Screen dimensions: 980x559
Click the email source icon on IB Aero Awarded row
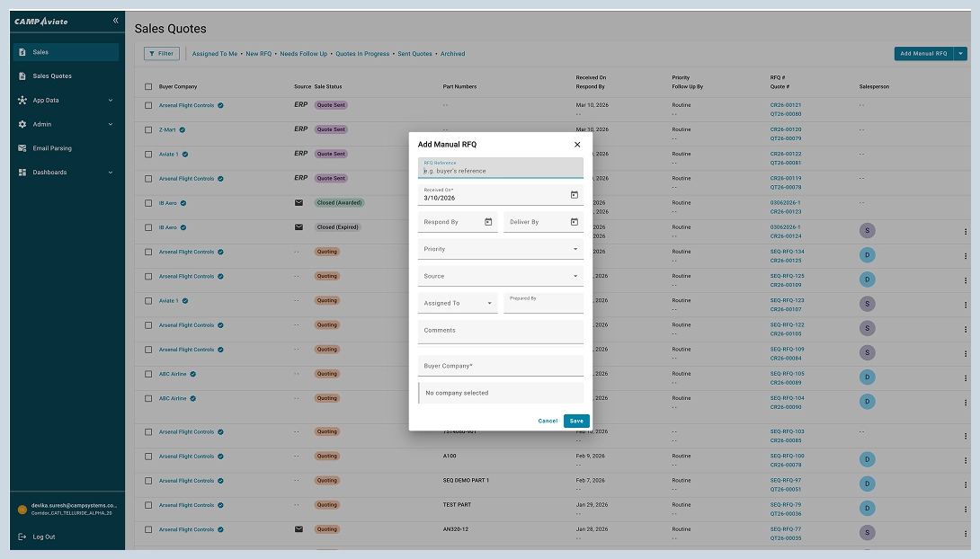coord(298,203)
